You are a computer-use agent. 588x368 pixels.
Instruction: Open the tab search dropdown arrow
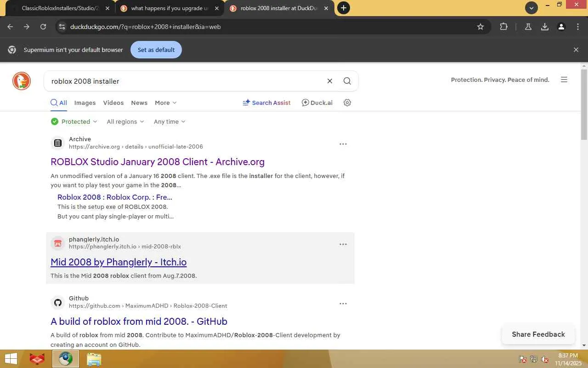(x=531, y=8)
